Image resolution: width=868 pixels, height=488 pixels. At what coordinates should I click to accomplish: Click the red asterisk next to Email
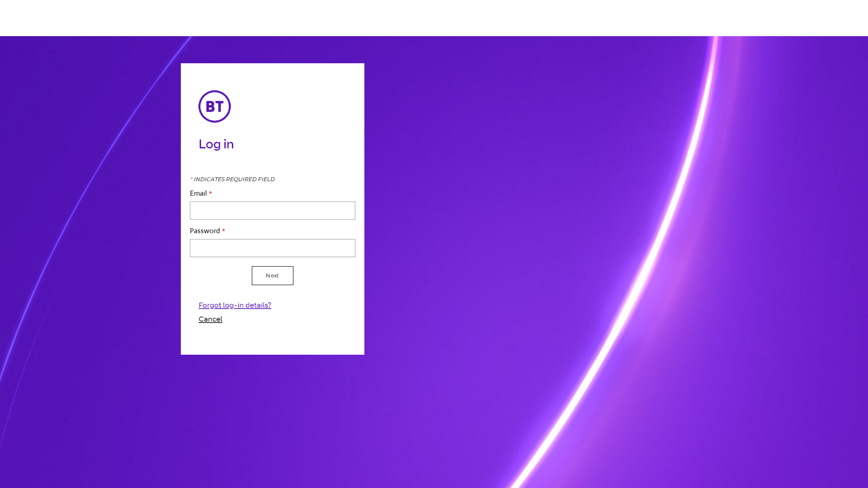click(x=210, y=193)
